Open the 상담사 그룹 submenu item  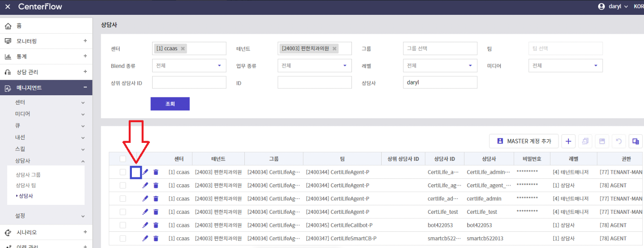coord(28,175)
